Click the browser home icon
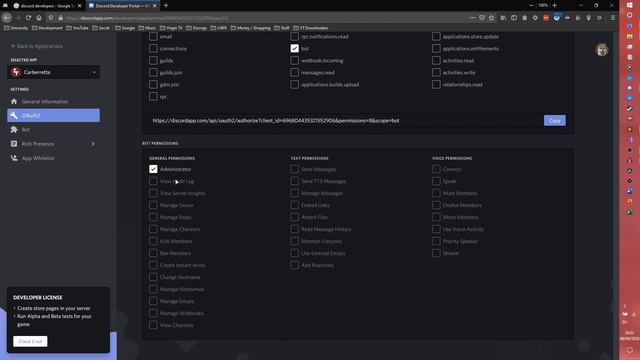This screenshot has height=360, width=640. pos(39,18)
